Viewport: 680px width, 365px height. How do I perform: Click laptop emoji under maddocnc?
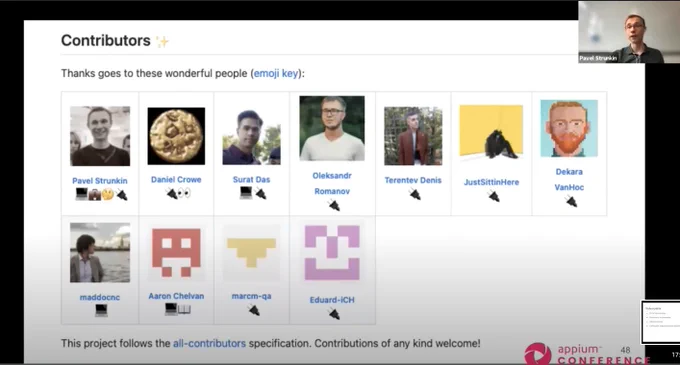[x=101, y=310]
